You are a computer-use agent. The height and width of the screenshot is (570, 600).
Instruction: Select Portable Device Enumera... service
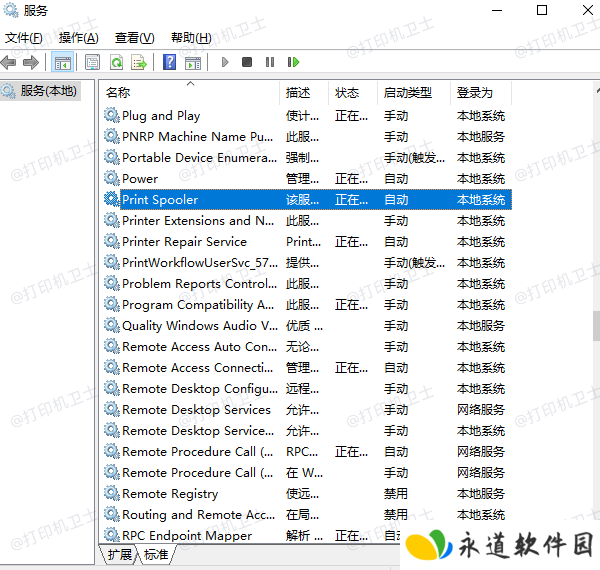point(199,158)
